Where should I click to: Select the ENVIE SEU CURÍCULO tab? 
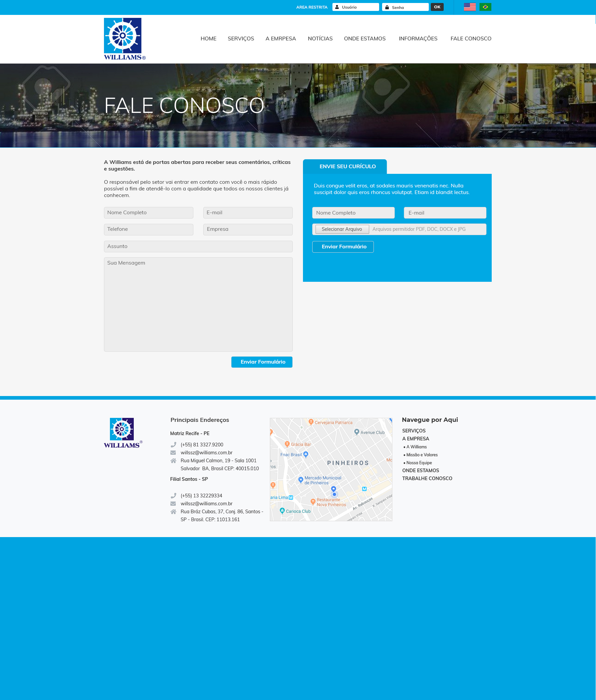(347, 166)
